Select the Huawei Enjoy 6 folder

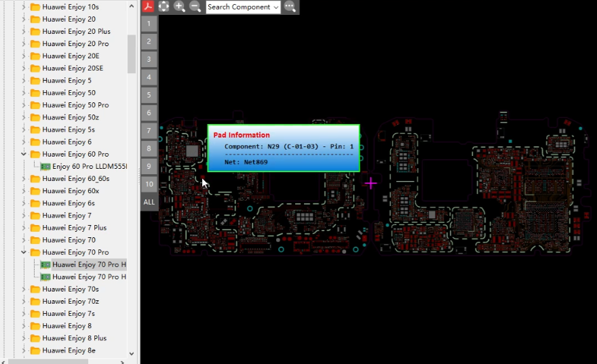pyautogui.click(x=66, y=142)
